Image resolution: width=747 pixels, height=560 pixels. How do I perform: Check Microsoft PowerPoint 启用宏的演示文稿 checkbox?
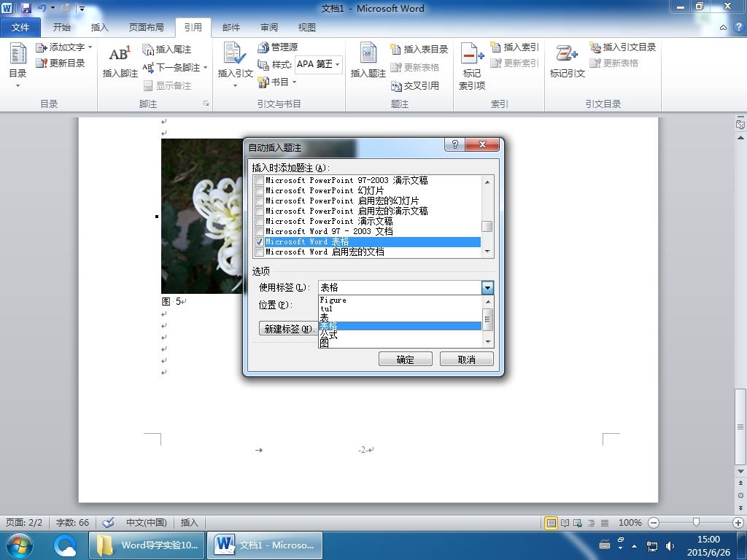(259, 211)
